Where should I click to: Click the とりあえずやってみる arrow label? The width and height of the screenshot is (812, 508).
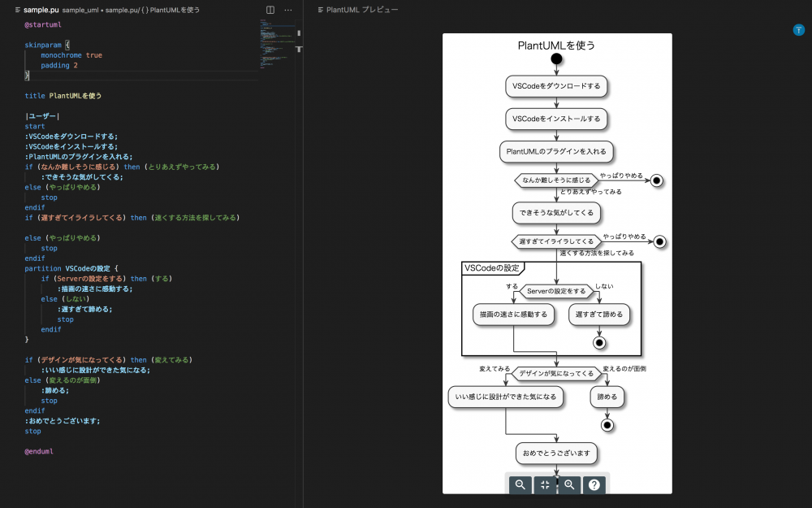591,192
